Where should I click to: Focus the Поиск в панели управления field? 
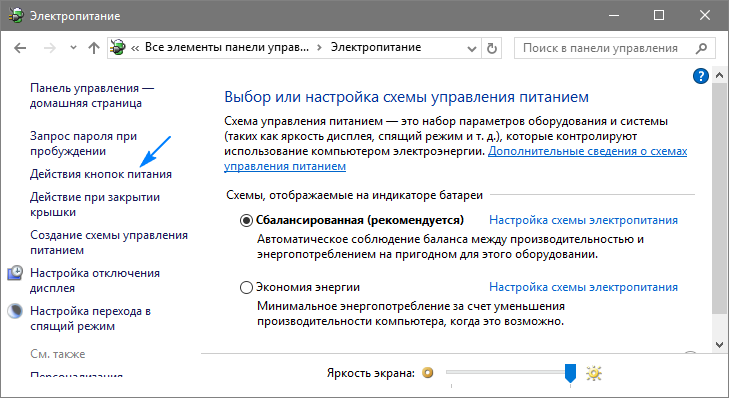[615, 48]
